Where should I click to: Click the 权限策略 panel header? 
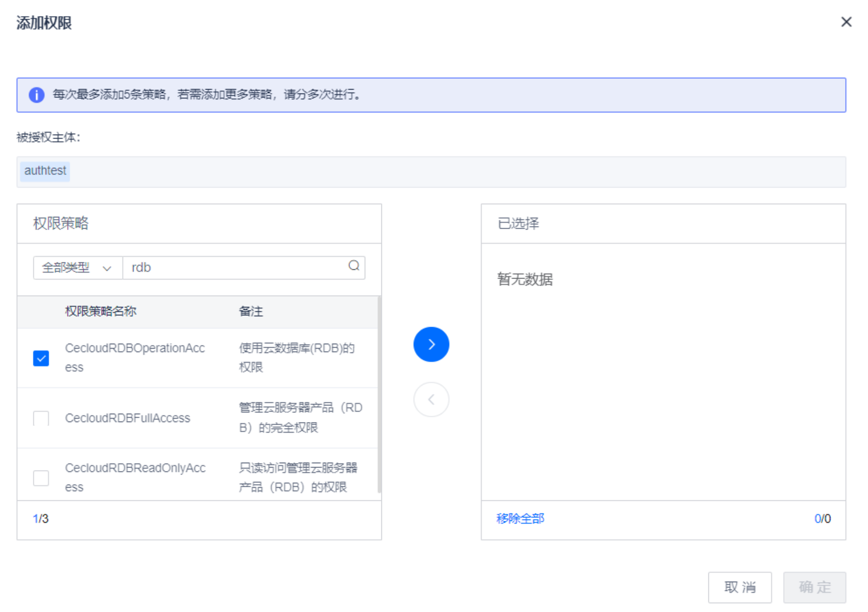pyautogui.click(x=61, y=224)
